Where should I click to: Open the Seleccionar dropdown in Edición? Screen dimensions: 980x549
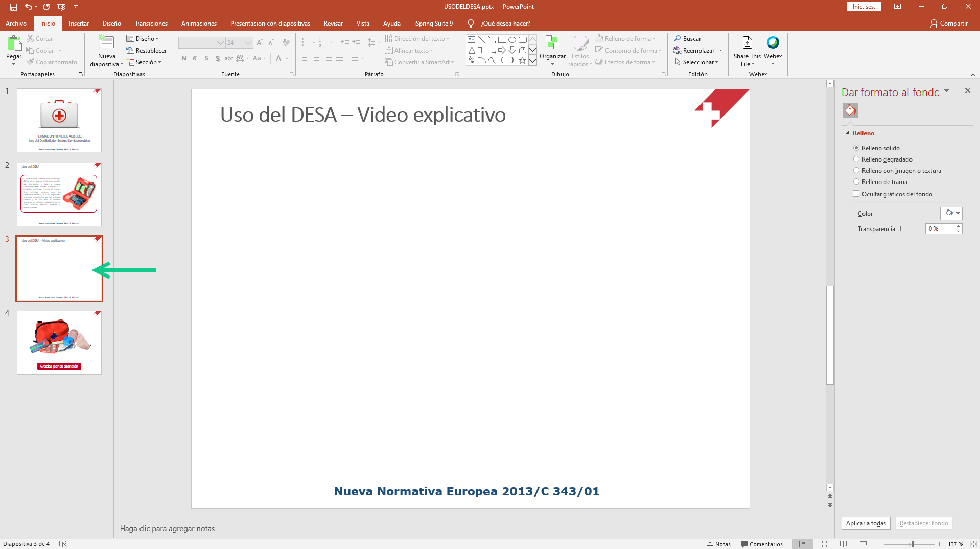coord(696,62)
